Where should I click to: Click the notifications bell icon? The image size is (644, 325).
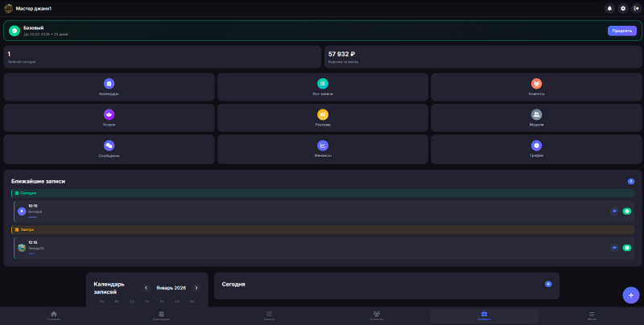pos(609,8)
